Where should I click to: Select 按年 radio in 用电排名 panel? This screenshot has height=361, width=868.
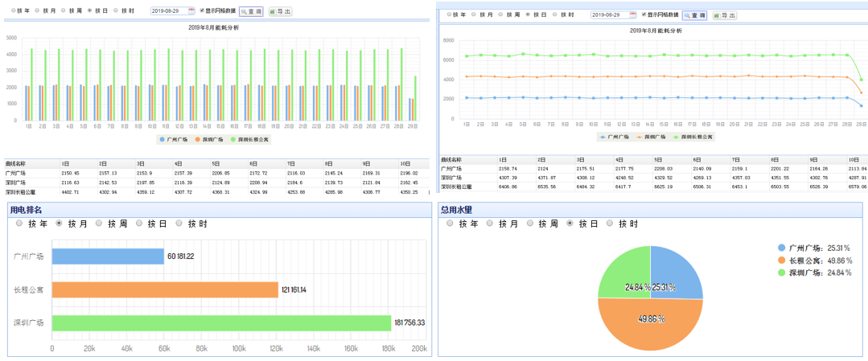point(20,224)
